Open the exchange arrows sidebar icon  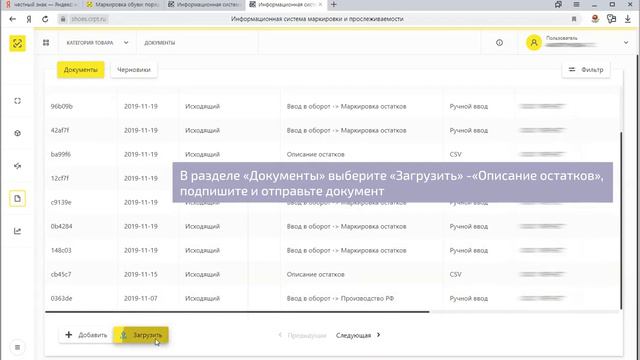pos(17,166)
